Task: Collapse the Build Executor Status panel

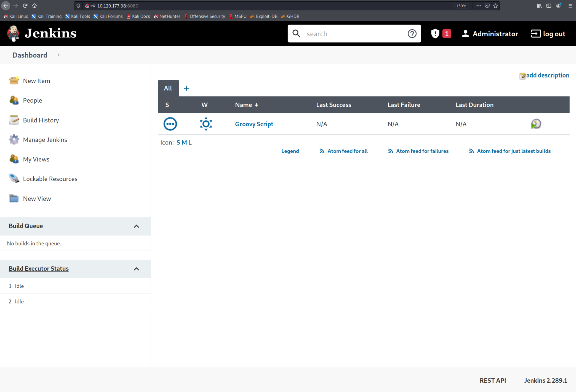Action: tap(136, 269)
